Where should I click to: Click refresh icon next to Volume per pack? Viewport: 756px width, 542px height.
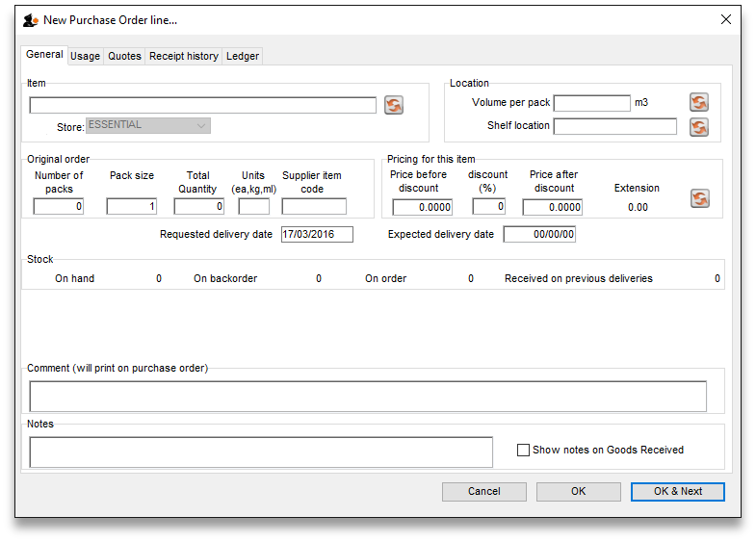pos(699,102)
